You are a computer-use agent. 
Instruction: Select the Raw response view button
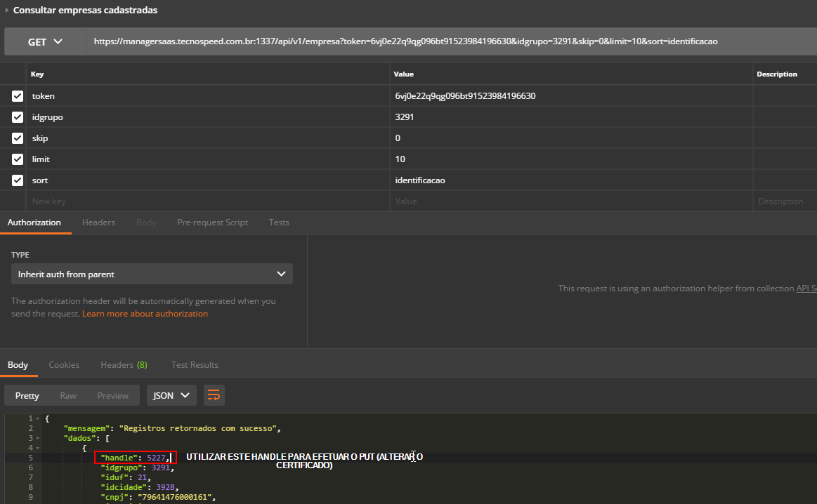(68, 395)
